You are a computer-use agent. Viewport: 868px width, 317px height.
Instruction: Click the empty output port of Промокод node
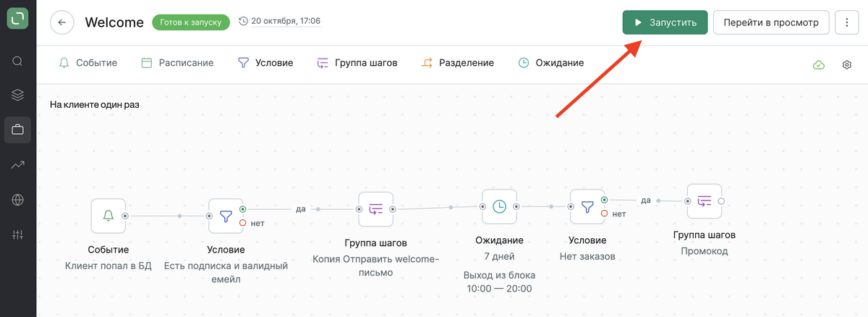721,201
